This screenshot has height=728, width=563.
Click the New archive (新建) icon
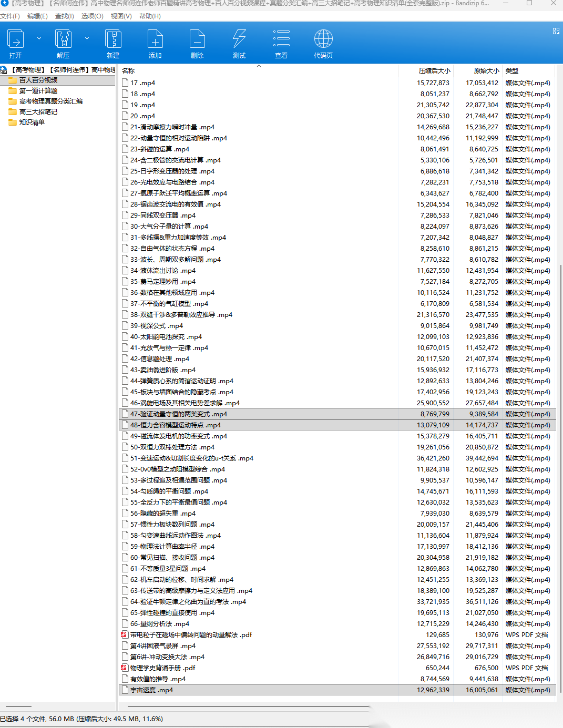tap(113, 40)
